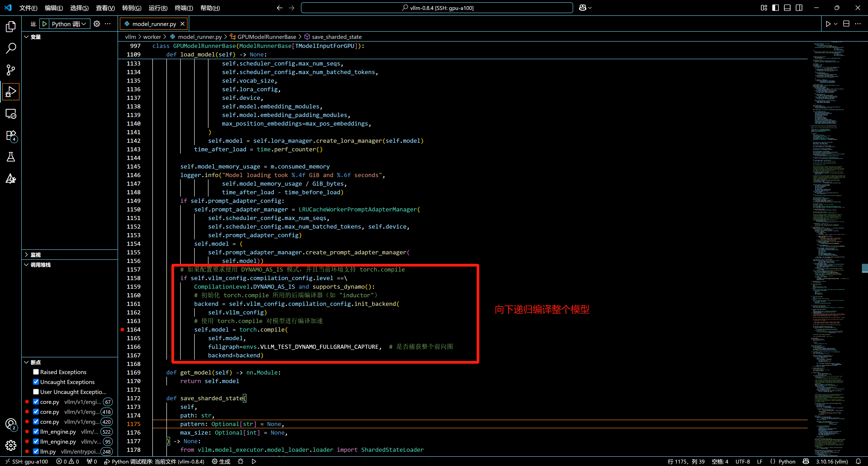Open launch.json with debug gear icon
Screen dimensions: 868x466
point(97,24)
